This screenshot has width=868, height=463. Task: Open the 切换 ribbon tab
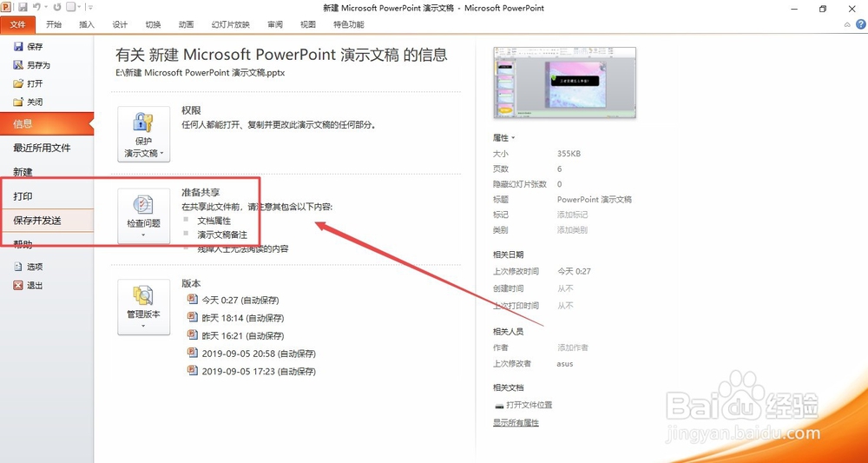153,25
